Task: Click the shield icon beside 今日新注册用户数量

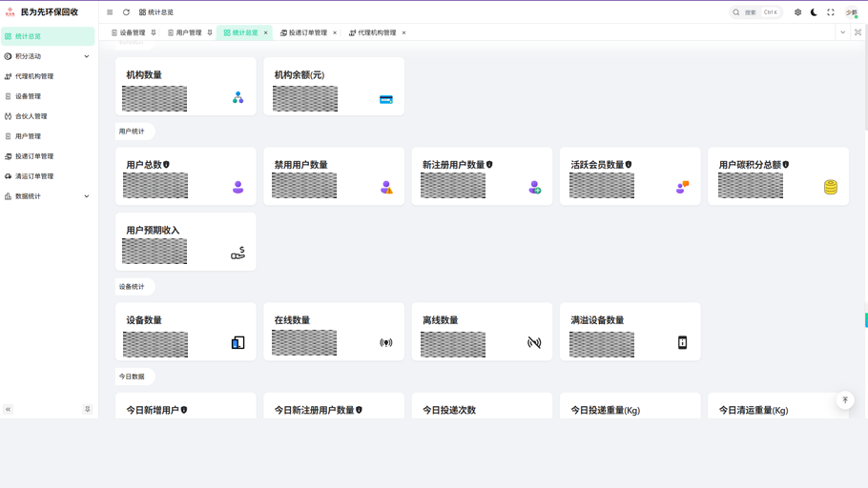Action: click(x=359, y=410)
